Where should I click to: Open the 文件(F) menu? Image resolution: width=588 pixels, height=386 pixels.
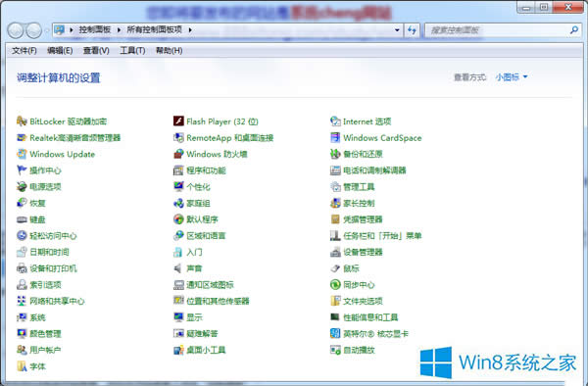click(24, 50)
